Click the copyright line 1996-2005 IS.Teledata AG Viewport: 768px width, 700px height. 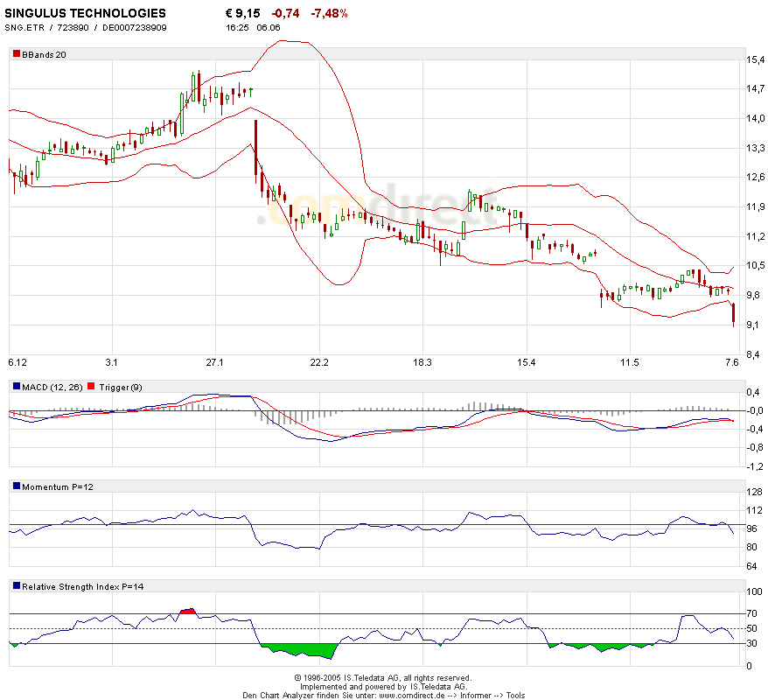point(382,678)
